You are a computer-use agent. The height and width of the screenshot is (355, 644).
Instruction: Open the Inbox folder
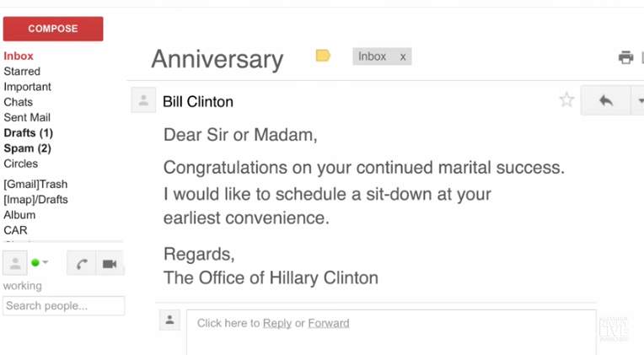click(x=19, y=56)
